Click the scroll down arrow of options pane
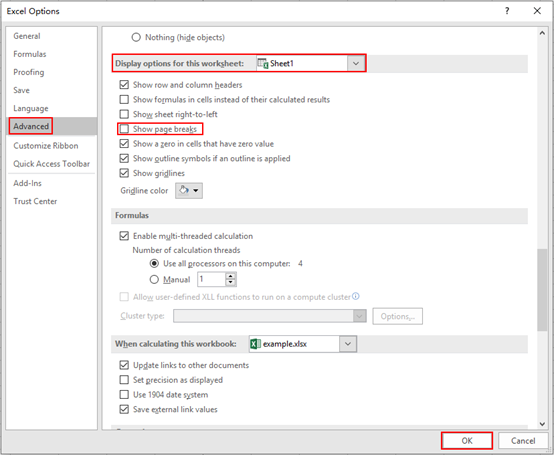This screenshot has width=554, height=455. [542, 424]
